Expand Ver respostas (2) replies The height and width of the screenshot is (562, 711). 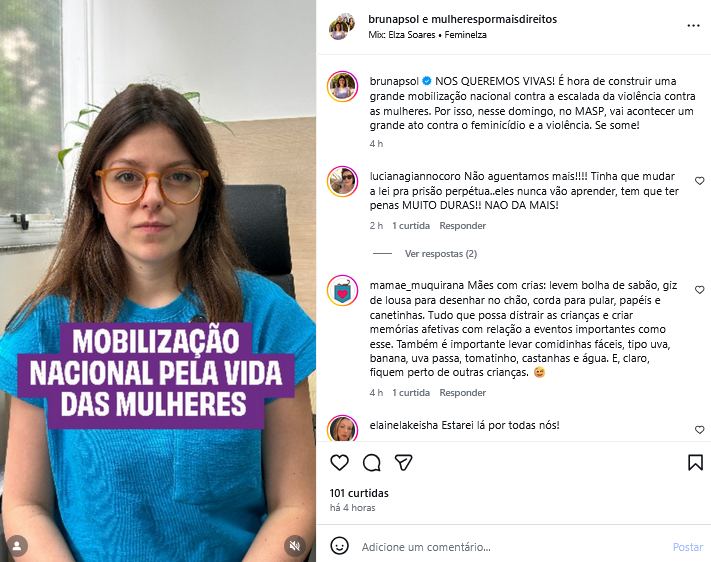click(x=441, y=254)
